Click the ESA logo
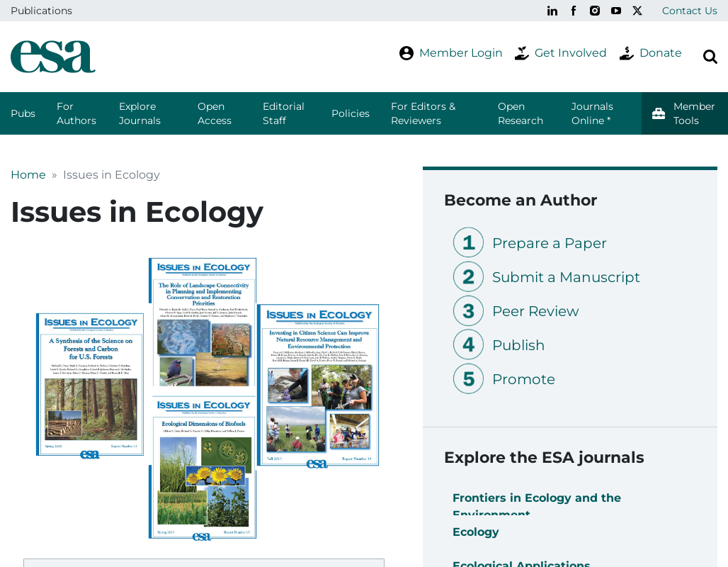The height and width of the screenshot is (567, 728). (x=53, y=56)
